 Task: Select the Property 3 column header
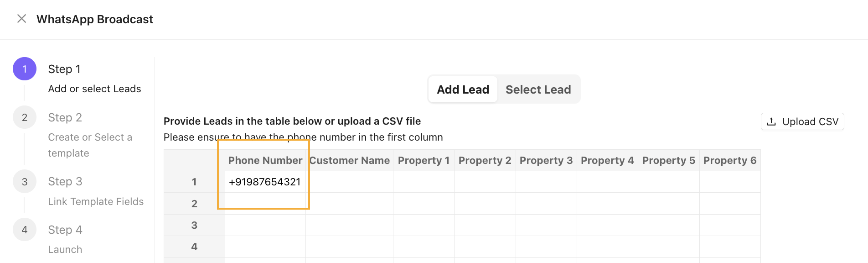pyautogui.click(x=546, y=160)
